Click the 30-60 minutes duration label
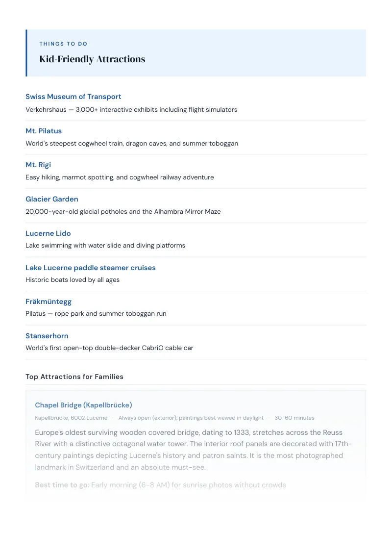This screenshot has width=392, height=555. [x=294, y=418]
